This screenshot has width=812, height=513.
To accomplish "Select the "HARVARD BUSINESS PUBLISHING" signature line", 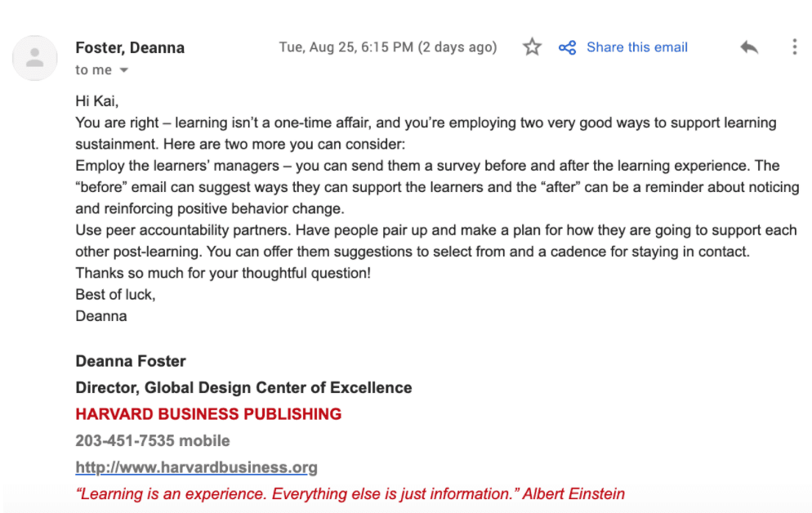I will coord(208,414).
